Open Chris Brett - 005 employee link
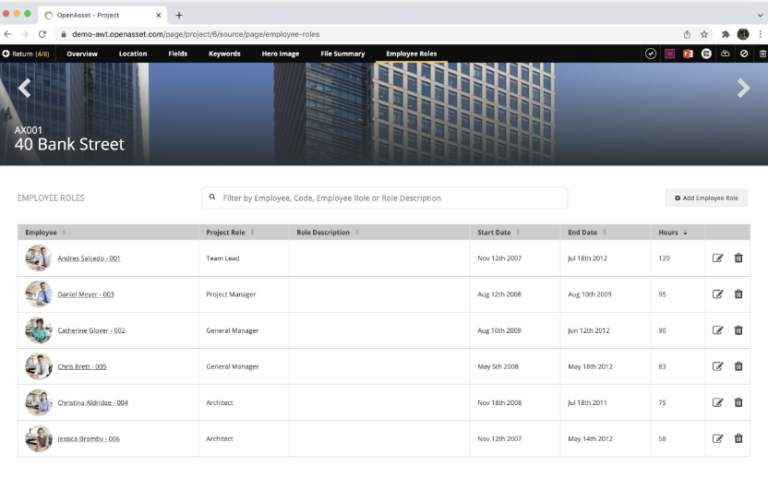 coord(82,367)
